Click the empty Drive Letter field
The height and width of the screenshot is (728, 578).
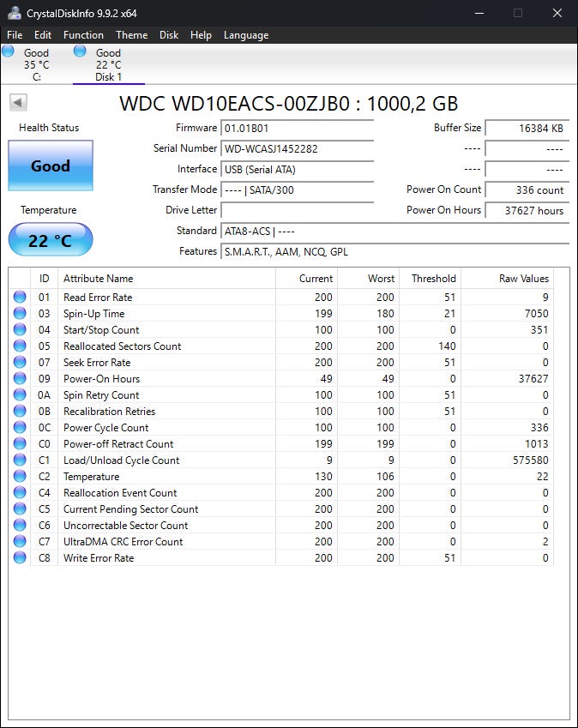[297, 210]
